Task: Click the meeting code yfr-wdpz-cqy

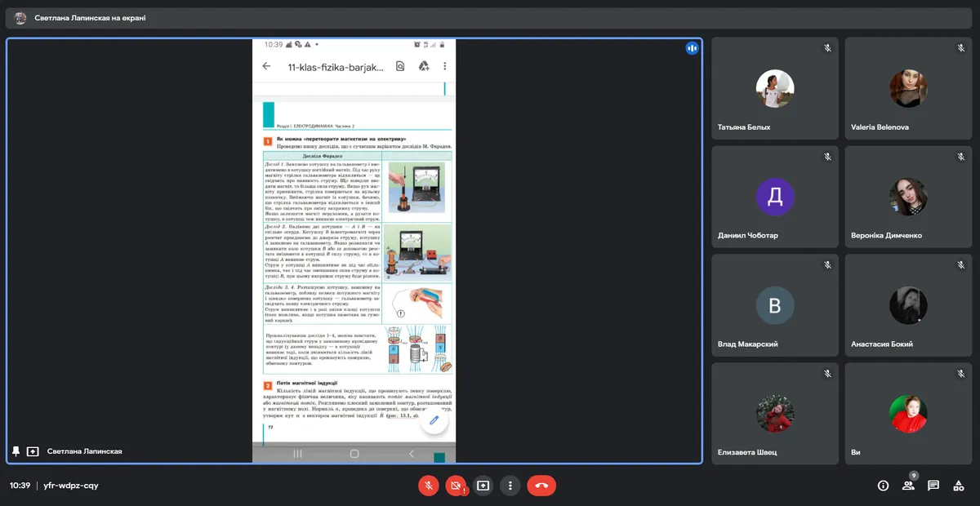Action: 71,486
